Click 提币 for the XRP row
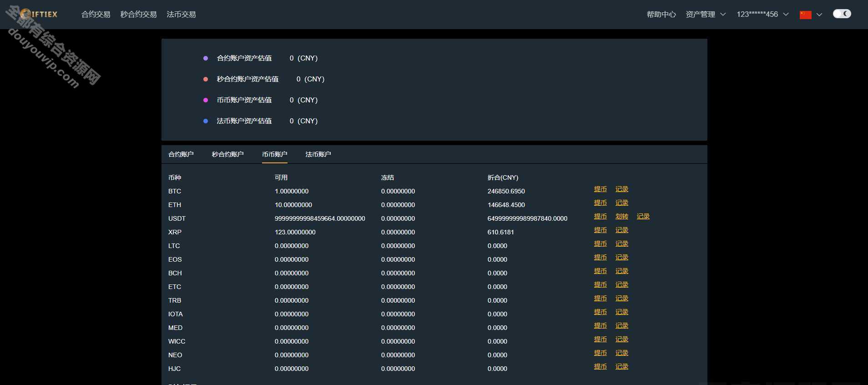The height and width of the screenshot is (385, 868). (x=600, y=230)
